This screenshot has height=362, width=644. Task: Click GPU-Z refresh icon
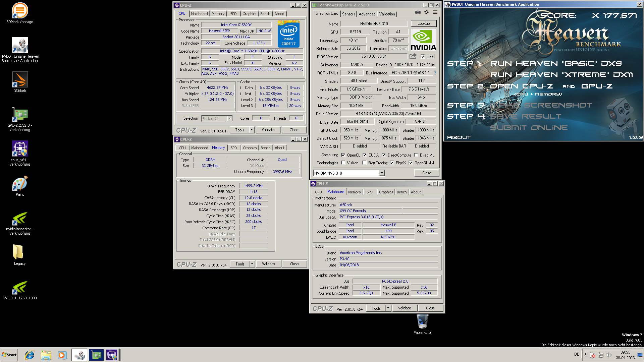[x=426, y=12]
